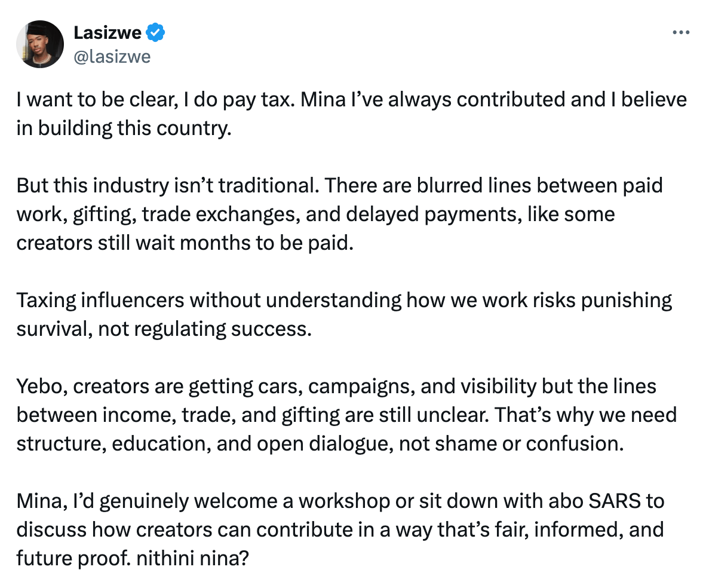Click the phrase "nithini nina?"
This screenshot has height=588, width=706.
192,558
